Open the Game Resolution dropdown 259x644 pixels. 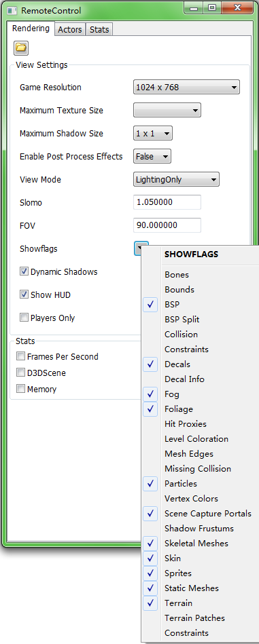(x=186, y=87)
